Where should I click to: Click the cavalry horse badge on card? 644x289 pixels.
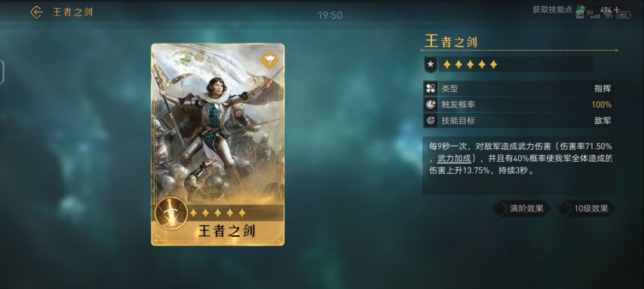point(269,60)
